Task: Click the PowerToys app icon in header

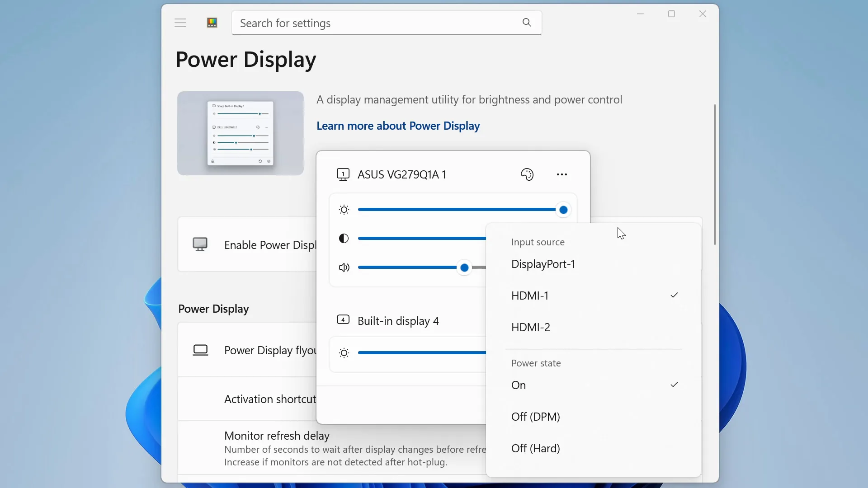Action: click(212, 23)
